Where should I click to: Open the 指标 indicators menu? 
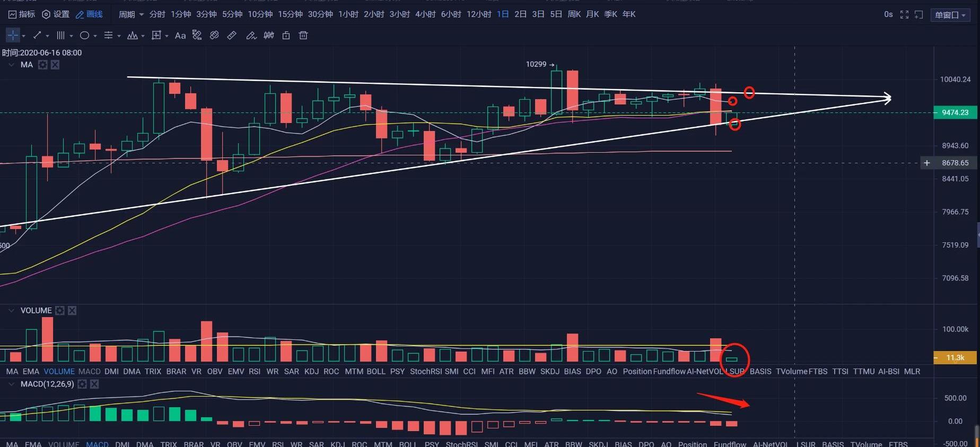[x=22, y=14]
